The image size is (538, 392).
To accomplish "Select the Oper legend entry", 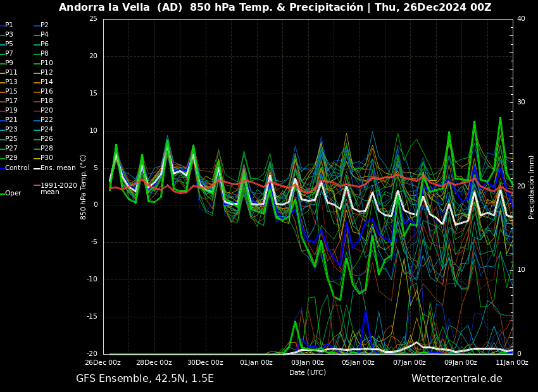I will [14, 193].
